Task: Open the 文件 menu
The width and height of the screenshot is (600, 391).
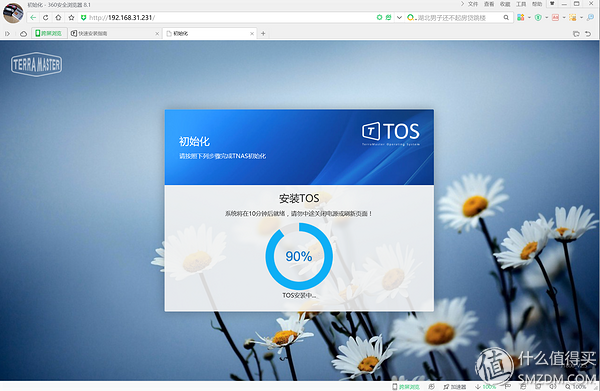Action: click(x=473, y=4)
